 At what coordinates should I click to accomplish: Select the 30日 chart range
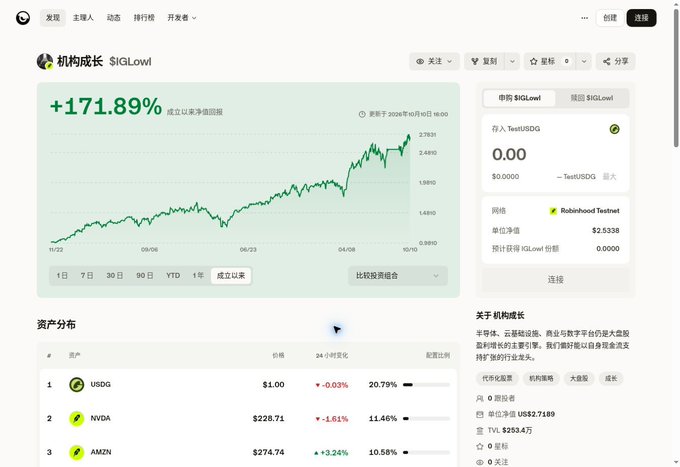[114, 276]
